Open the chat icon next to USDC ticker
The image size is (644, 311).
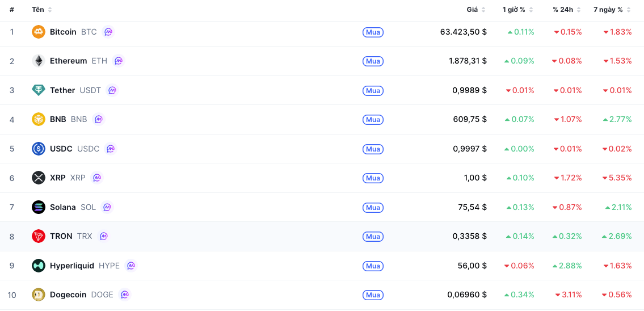[x=111, y=148]
